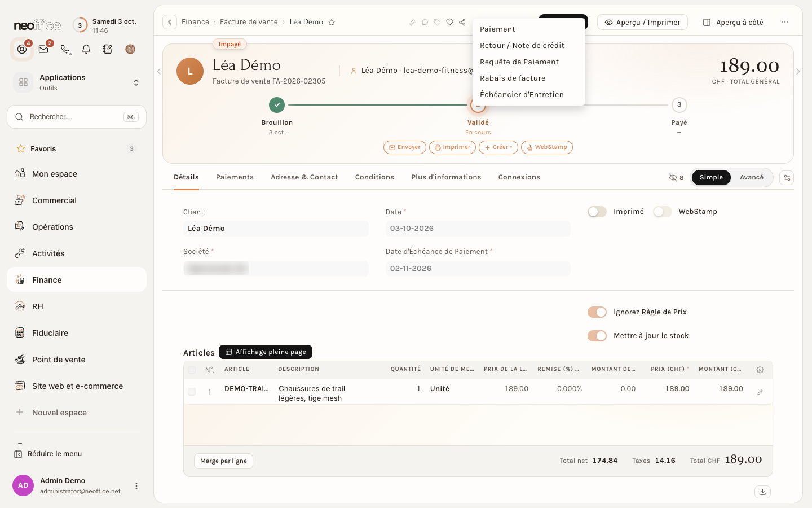Select Rabais de facture menu entry
812x508 pixels.
click(x=529, y=78)
